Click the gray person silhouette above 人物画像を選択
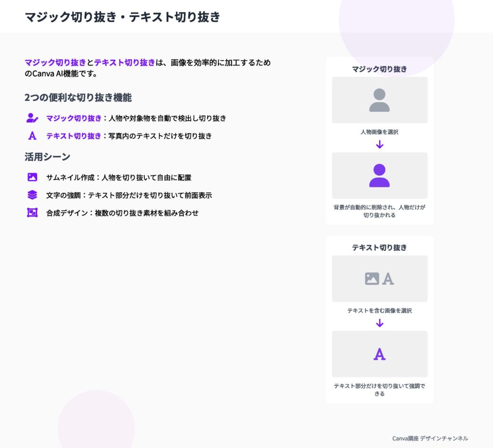The height and width of the screenshot is (448, 493). point(379,100)
